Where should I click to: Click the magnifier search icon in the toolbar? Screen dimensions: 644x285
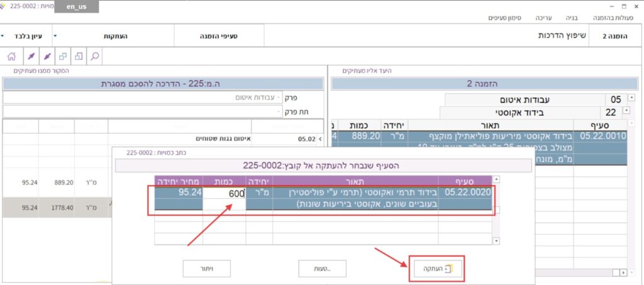(x=95, y=56)
